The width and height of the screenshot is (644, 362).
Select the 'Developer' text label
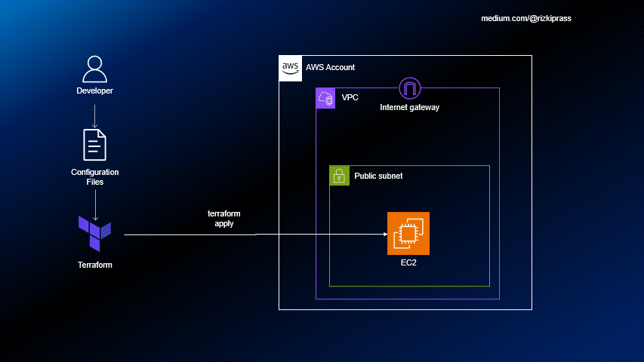point(95,91)
